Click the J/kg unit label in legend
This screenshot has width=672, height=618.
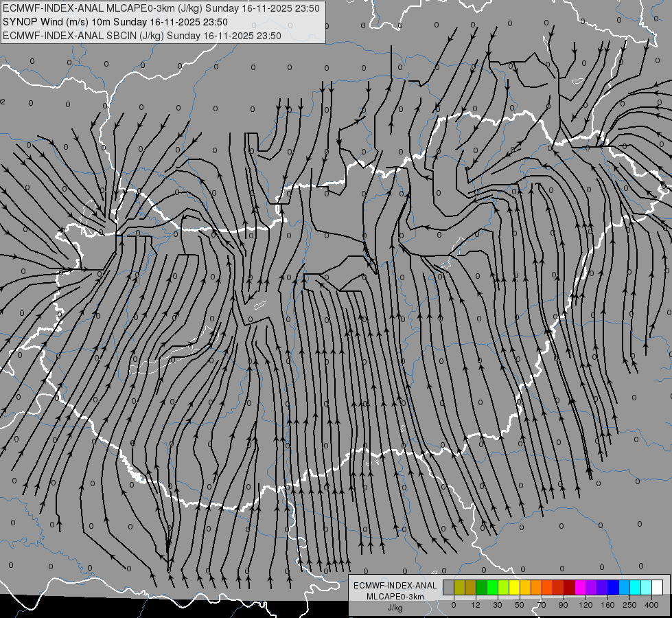pyautogui.click(x=395, y=608)
